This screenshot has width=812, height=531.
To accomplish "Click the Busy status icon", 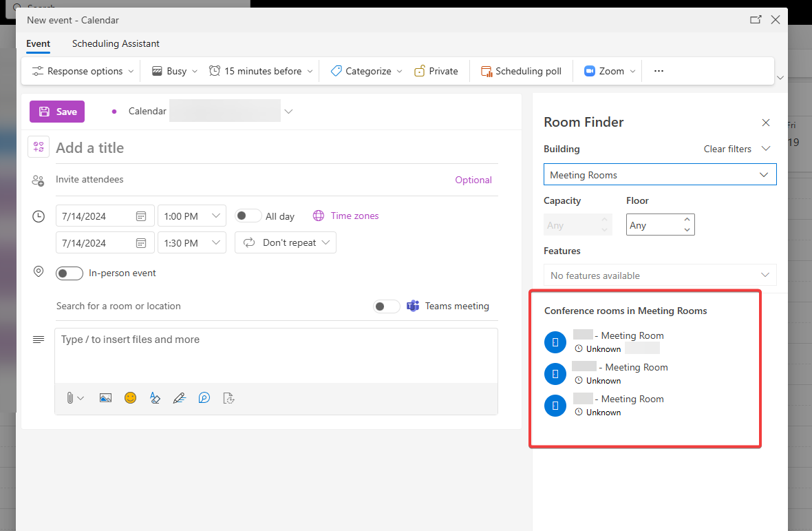I will (x=157, y=71).
